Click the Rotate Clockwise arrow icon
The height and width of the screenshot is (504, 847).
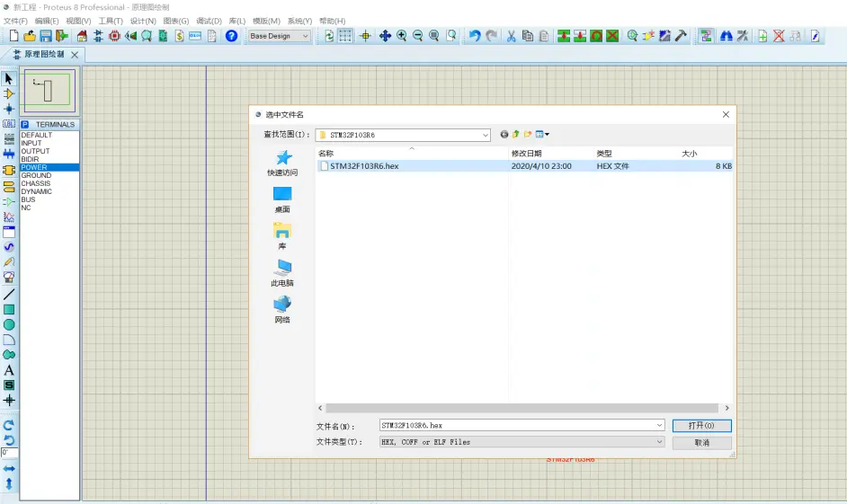[9, 425]
